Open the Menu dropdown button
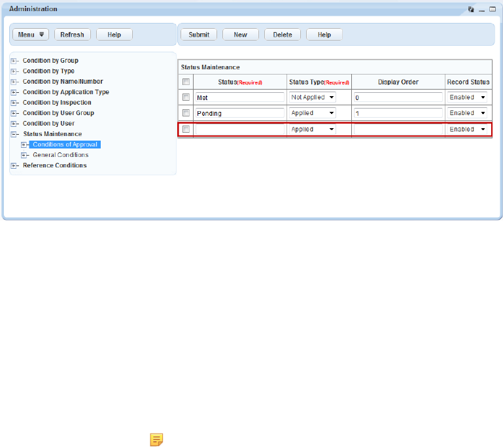Image resolution: width=503 pixels, height=448 pixels. point(31,35)
